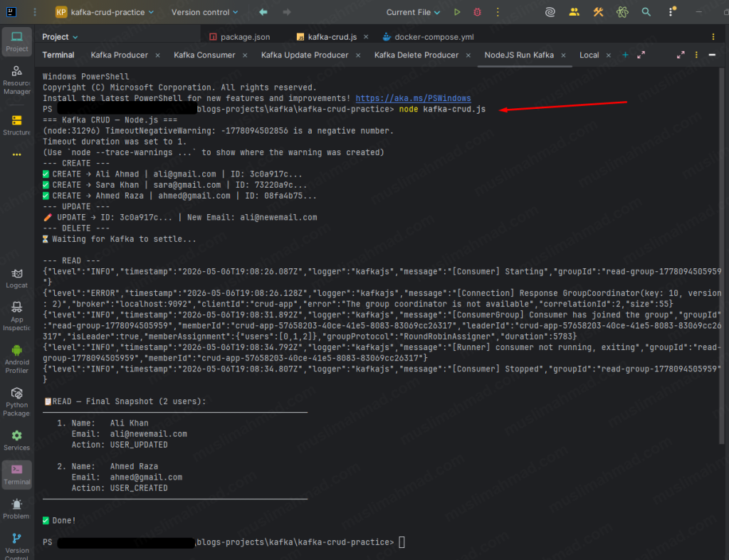Open Python Packages panel
Viewport: 729px width, 560px height.
[x=17, y=401]
